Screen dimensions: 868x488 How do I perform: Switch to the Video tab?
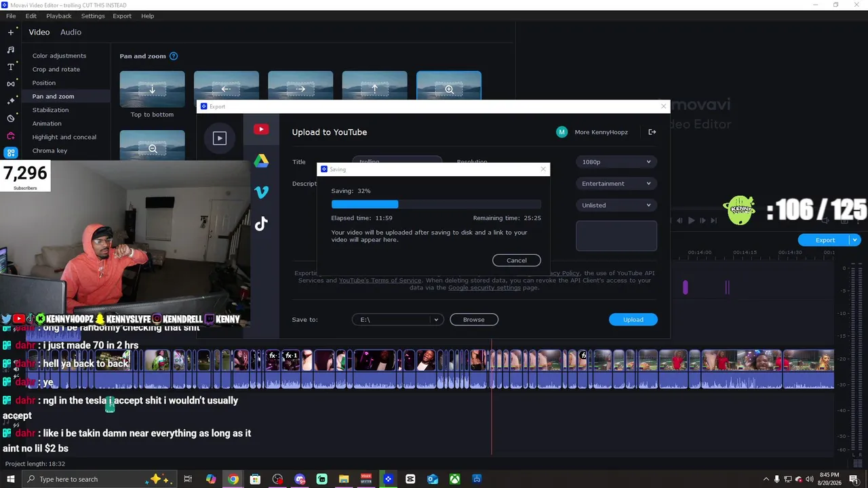(x=39, y=32)
